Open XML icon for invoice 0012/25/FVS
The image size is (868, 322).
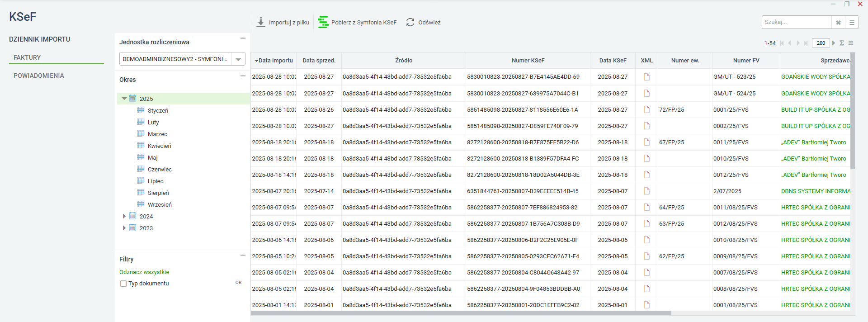(x=646, y=175)
